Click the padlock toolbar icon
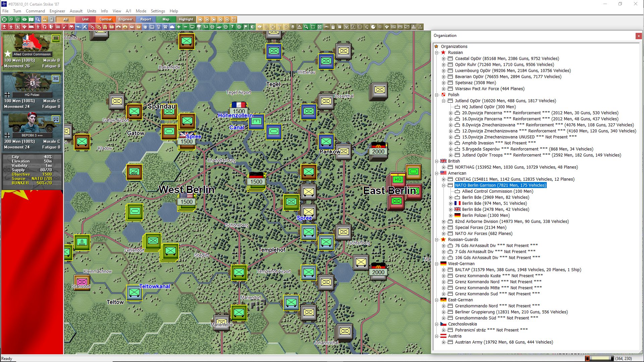644x362 pixels. (x=333, y=27)
